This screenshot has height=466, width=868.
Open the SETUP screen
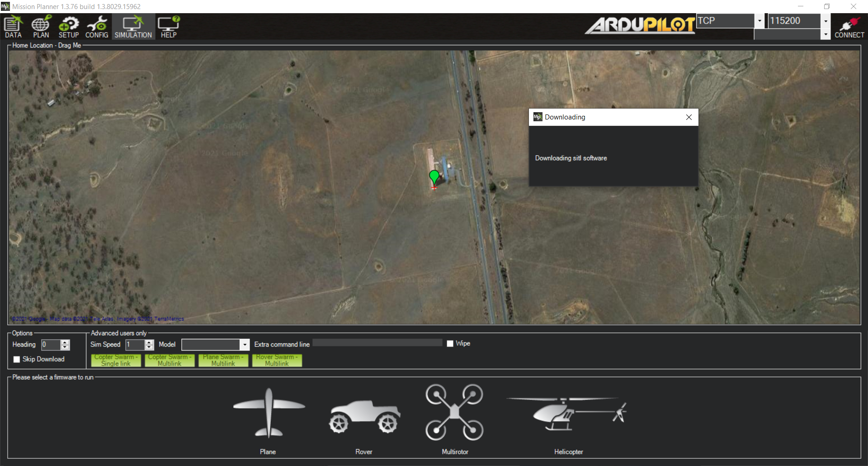tap(69, 26)
